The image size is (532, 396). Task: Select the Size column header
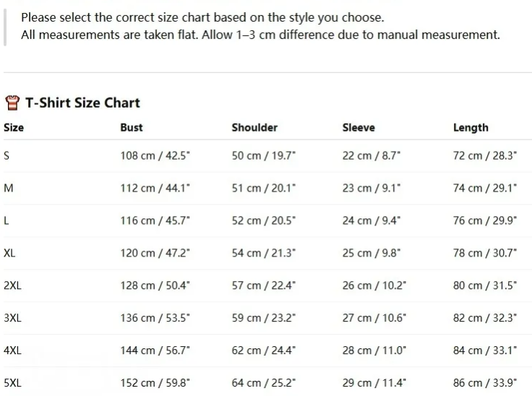(x=14, y=127)
